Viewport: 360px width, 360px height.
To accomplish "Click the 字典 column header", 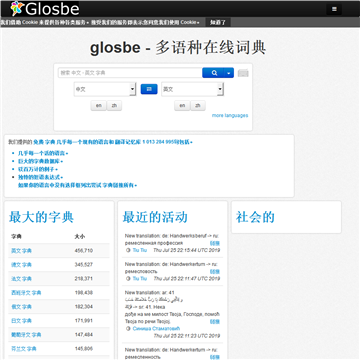I will tap(16, 237).
